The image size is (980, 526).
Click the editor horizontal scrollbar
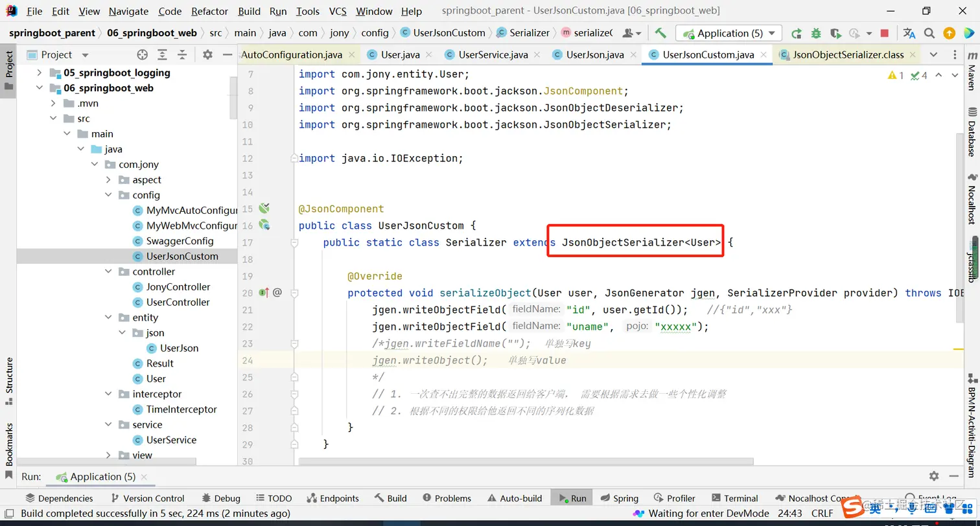[526, 461]
